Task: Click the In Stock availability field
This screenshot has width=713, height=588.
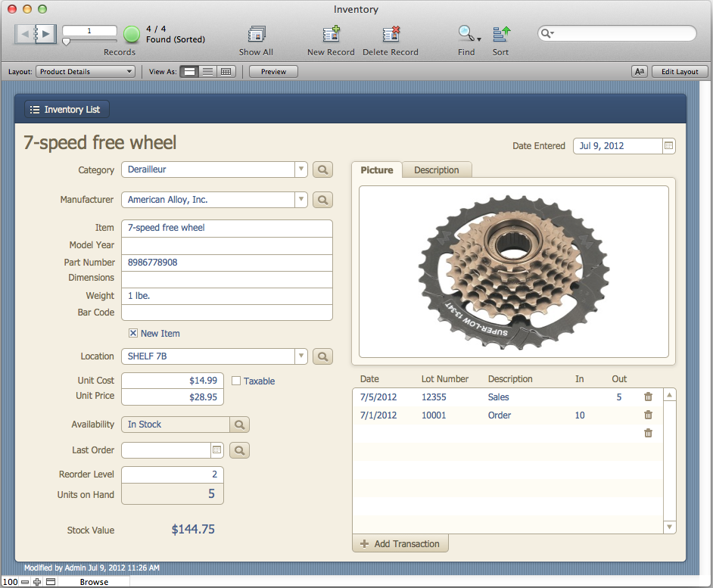Action: coord(176,425)
